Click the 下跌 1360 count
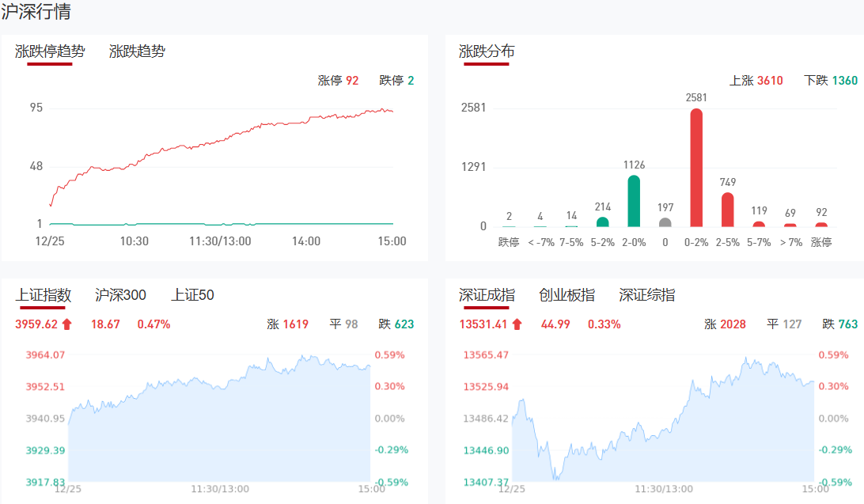Screen dimensions: 864x504 (830, 81)
